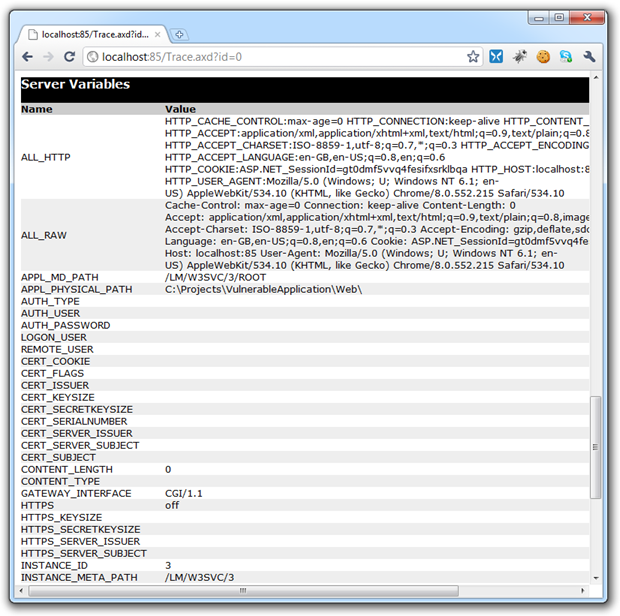
Task: Go back to the previous page
Action: click(27, 57)
